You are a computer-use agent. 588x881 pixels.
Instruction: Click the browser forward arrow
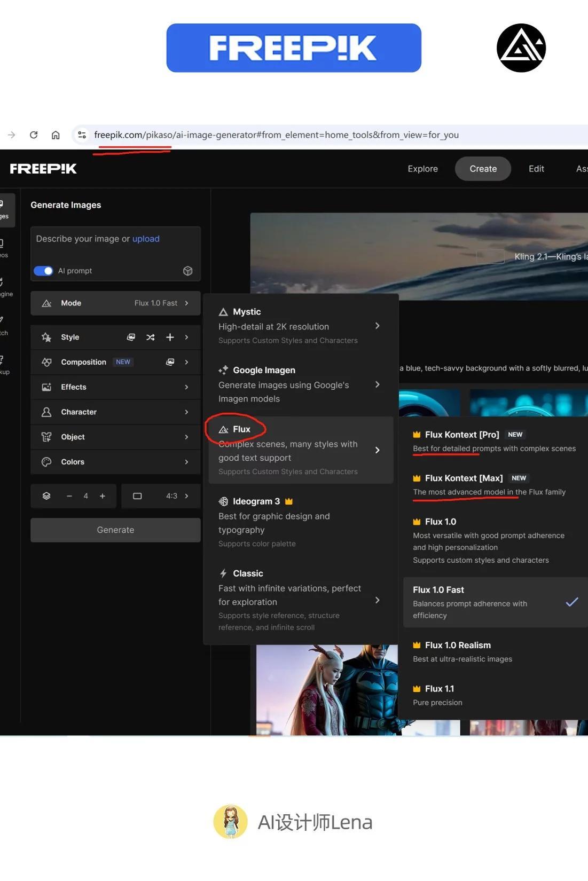click(12, 135)
